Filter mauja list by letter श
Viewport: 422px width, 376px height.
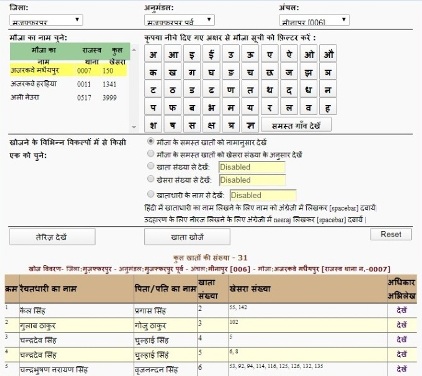pyautogui.click(x=153, y=125)
